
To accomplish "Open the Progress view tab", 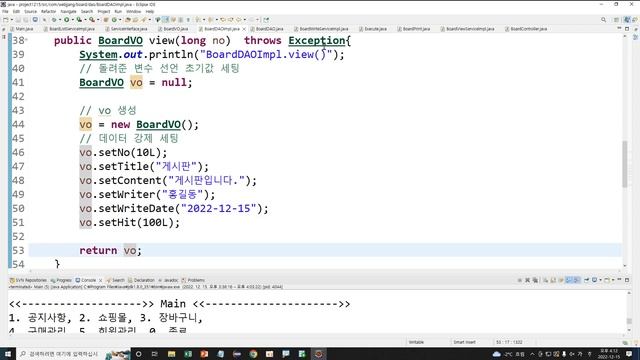I will click(61, 280).
